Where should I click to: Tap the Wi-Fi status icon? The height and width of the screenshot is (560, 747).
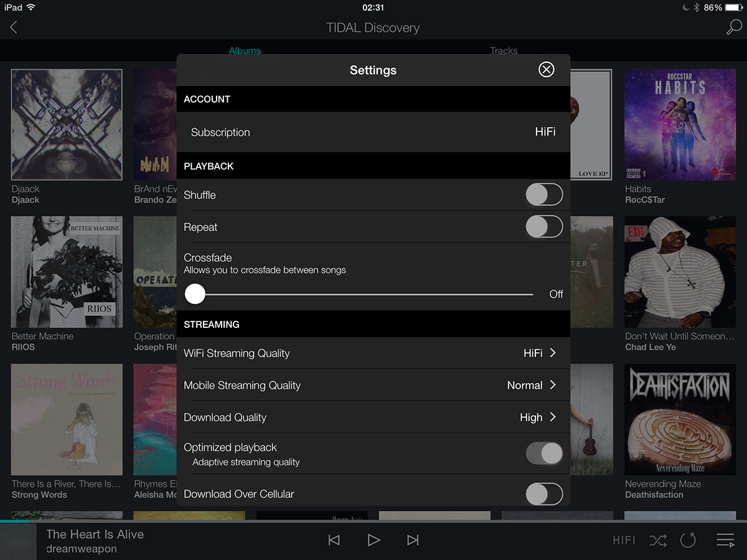coord(31,7)
